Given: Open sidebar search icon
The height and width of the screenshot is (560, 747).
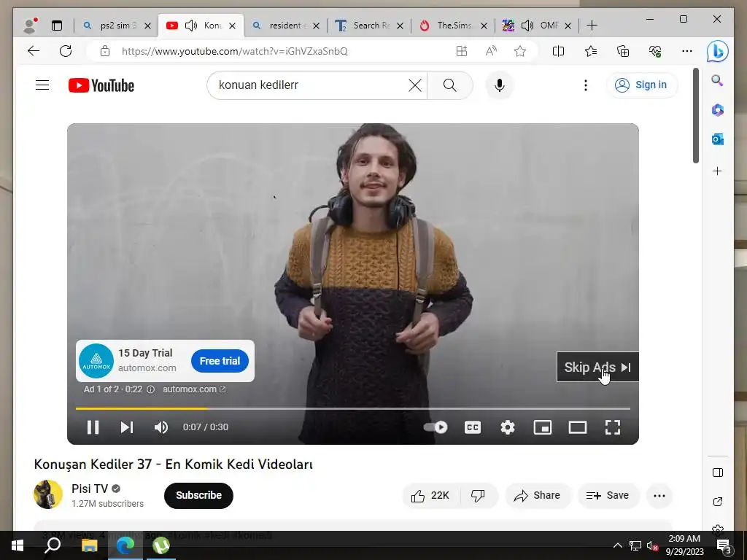Looking at the screenshot, I should (718, 80).
